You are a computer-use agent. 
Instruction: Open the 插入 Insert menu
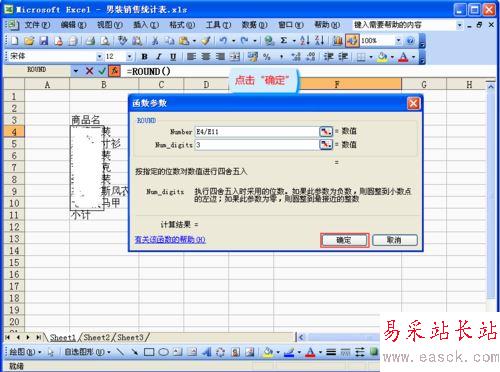tap(146, 25)
